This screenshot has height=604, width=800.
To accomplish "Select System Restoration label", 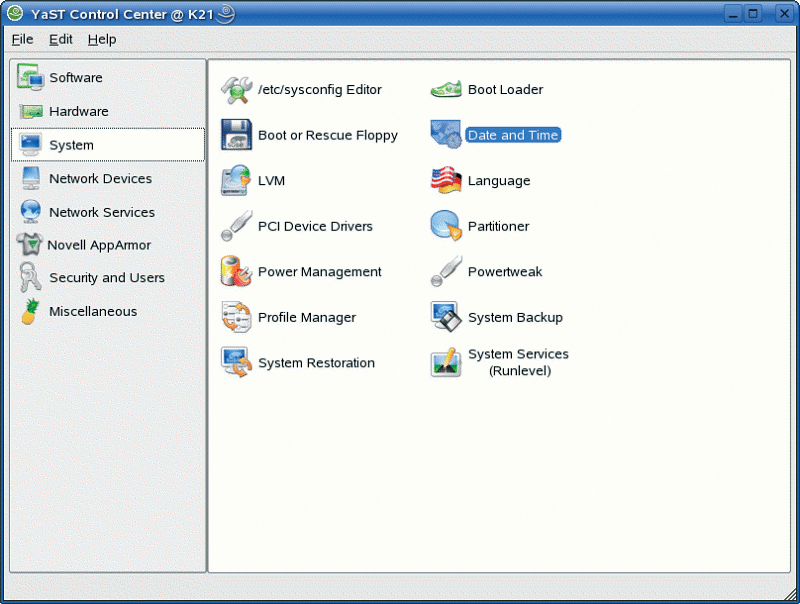I will (316, 363).
